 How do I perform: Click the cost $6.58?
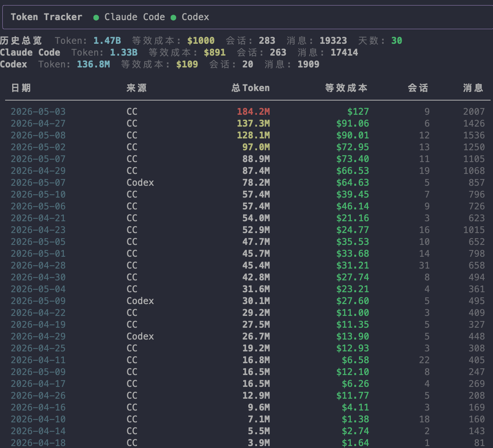pyautogui.click(x=355, y=360)
